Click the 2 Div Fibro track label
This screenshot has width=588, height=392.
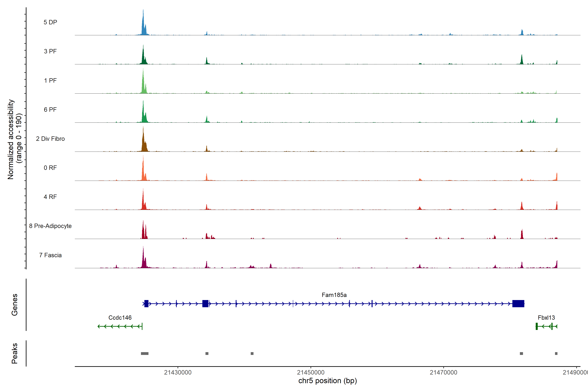coord(50,139)
